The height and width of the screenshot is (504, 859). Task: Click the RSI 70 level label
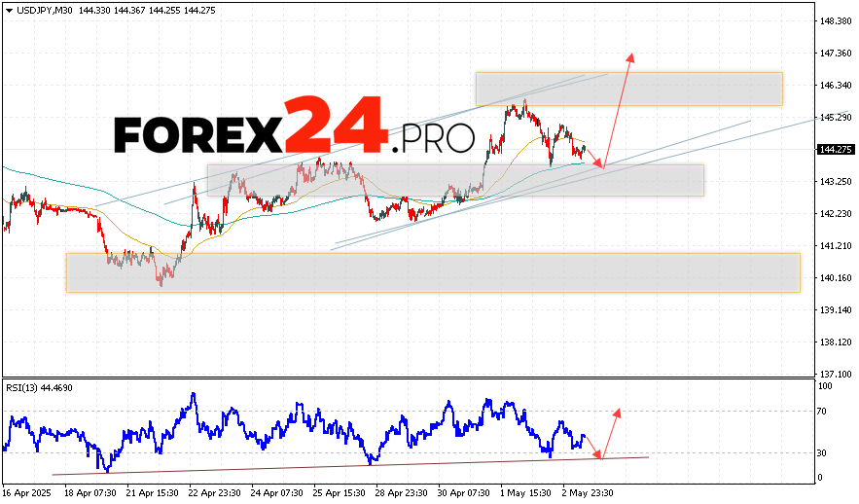(822, 412)
